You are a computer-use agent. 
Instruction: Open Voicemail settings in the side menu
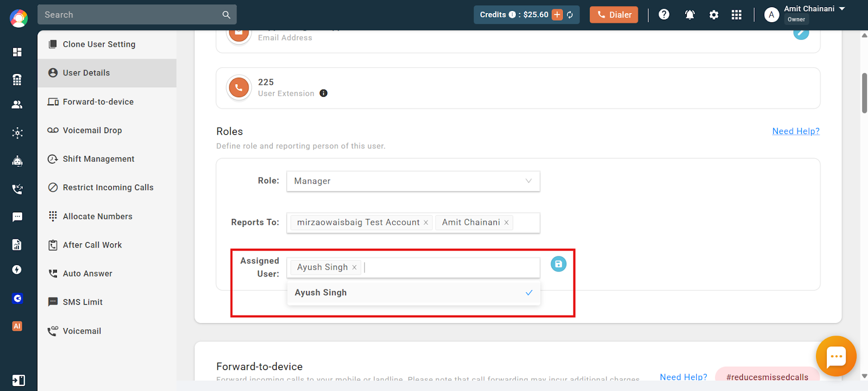[x=107, y=331]
